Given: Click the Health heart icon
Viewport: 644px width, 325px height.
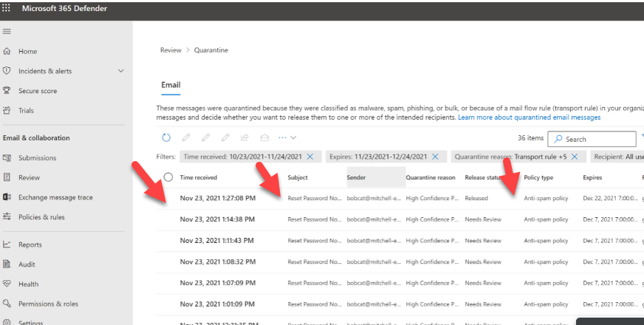Looking at the screenshot, I should 7,284.
